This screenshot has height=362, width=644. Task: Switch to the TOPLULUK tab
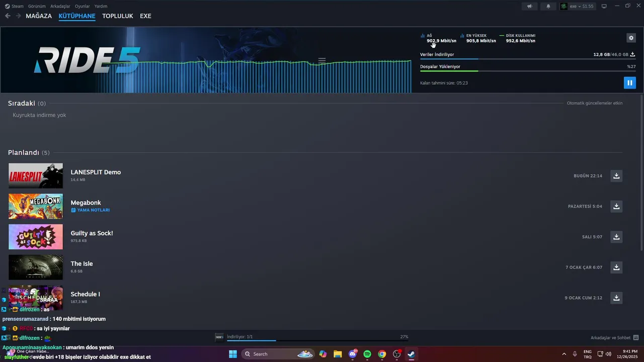pos(118,16)
